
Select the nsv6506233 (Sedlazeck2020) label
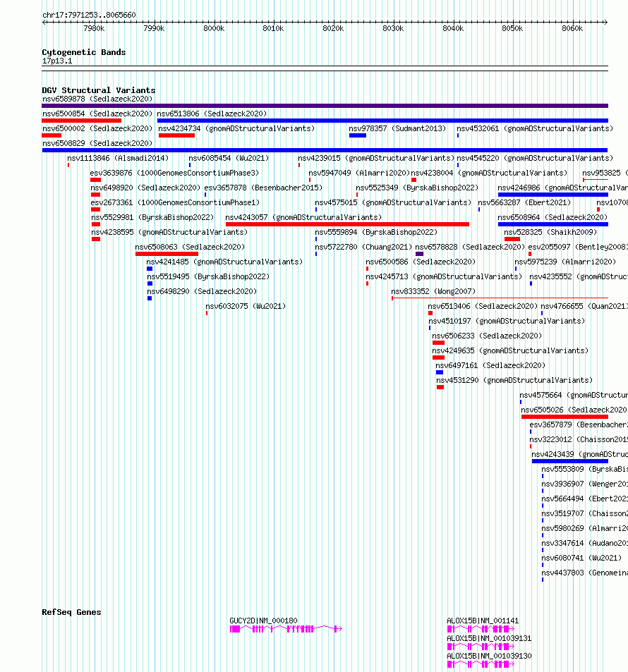pos(487,336)
